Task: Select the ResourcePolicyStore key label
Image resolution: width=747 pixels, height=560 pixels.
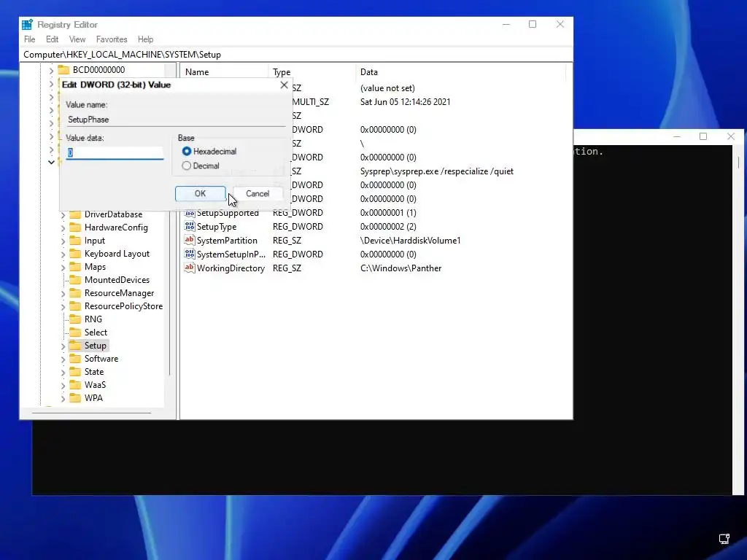Action: click(x=123, y=306)
